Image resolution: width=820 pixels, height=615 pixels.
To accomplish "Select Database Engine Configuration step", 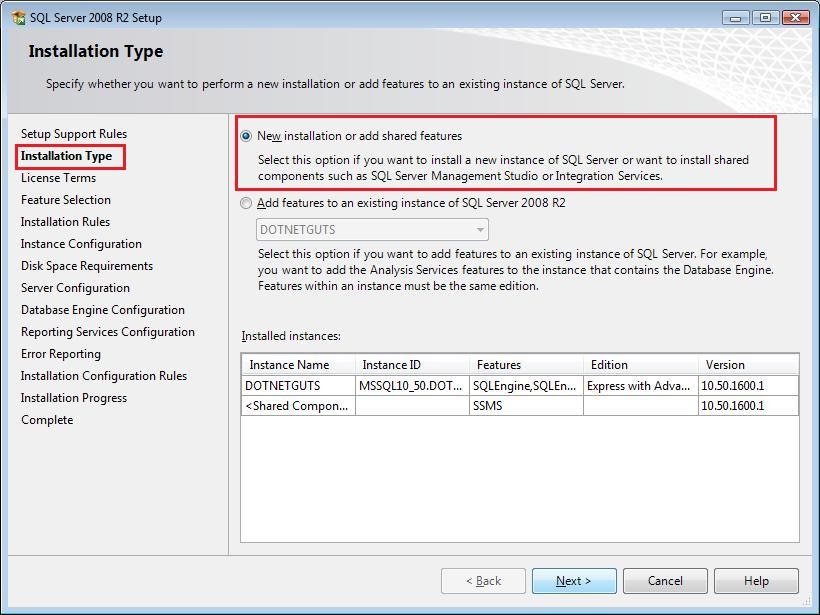I will tap(103, 310).
